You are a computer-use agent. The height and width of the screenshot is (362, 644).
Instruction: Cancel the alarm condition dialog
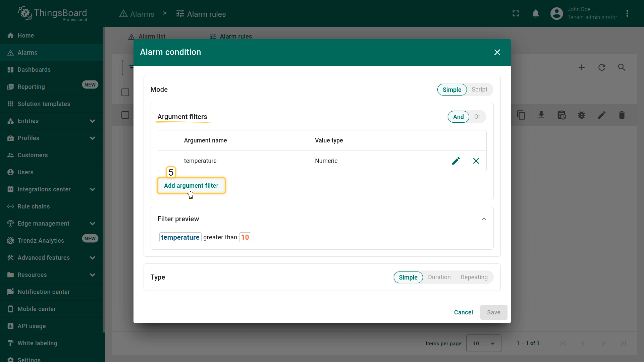pos(463,312)
